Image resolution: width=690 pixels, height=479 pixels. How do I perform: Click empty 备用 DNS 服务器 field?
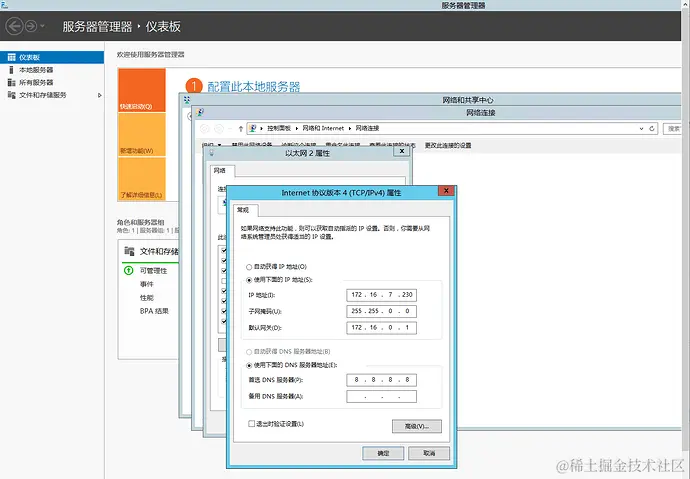point(381,396)
